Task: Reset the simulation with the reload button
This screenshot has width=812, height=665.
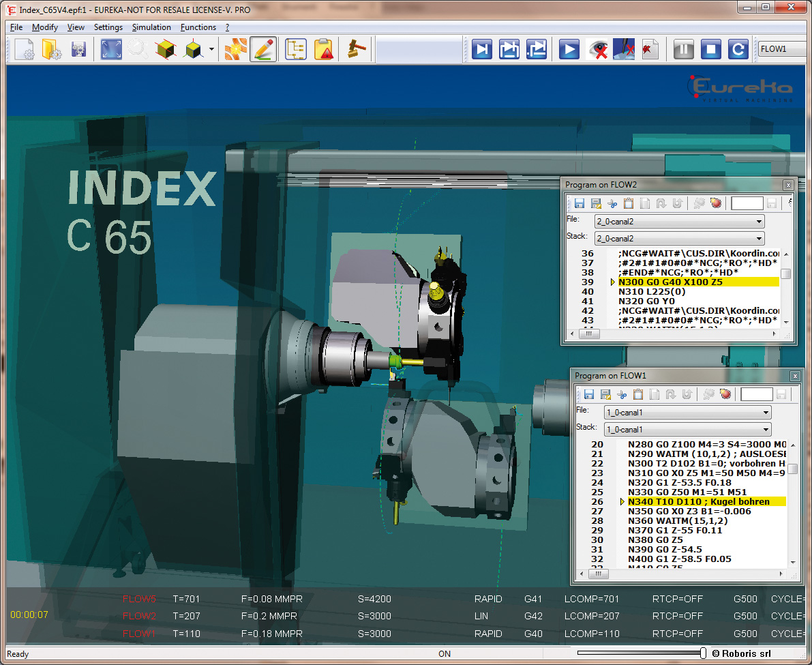Action: click(738, 50)
